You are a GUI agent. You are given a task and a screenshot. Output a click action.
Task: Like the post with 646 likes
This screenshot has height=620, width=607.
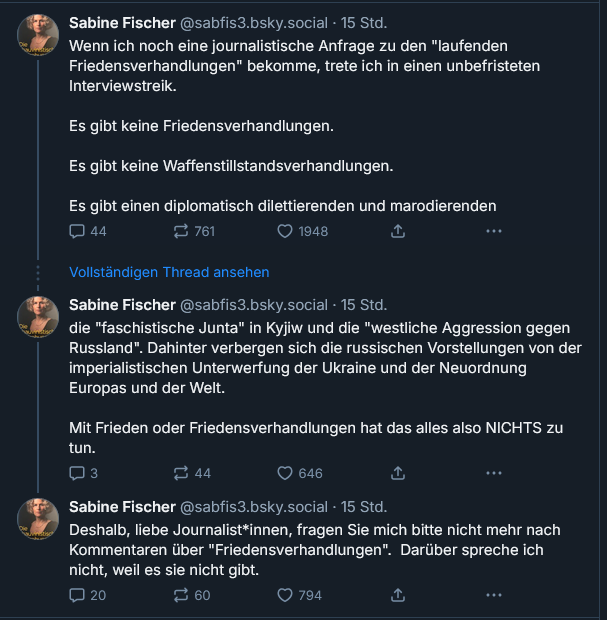click(x=287, y=473)
